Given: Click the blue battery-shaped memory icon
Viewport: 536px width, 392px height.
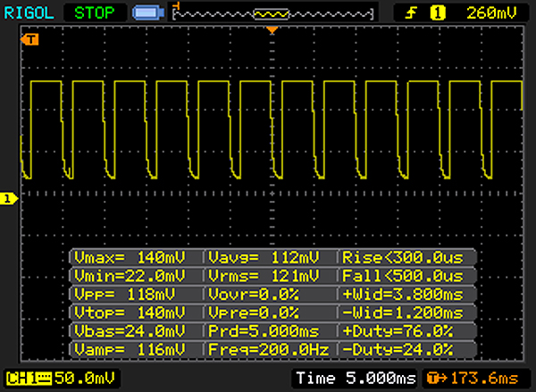Looking at the screenshot, I should pos(148,13).
